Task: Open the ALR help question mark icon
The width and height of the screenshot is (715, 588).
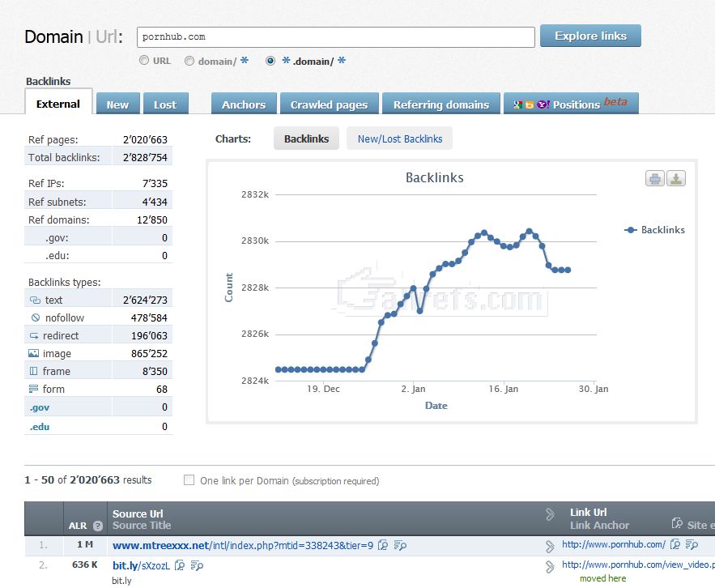Action: coord(98,526)
